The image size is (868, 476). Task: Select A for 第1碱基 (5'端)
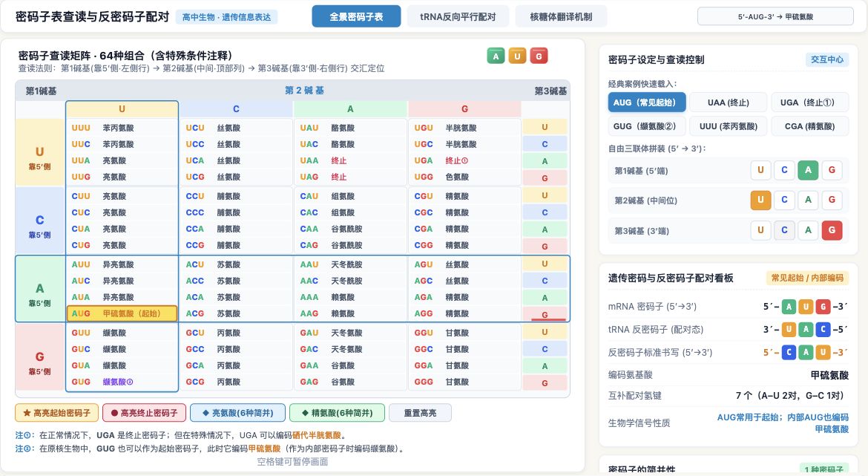click(808, 170)
